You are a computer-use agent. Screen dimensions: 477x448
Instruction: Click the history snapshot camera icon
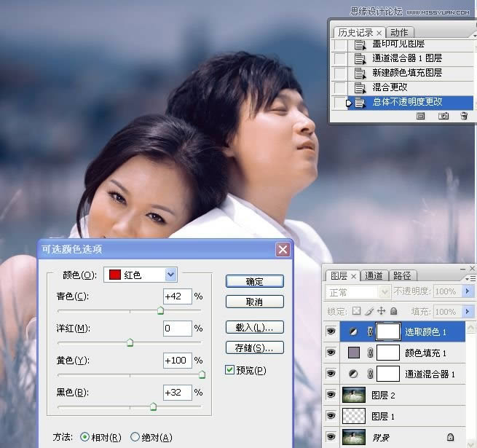(443, 116)
